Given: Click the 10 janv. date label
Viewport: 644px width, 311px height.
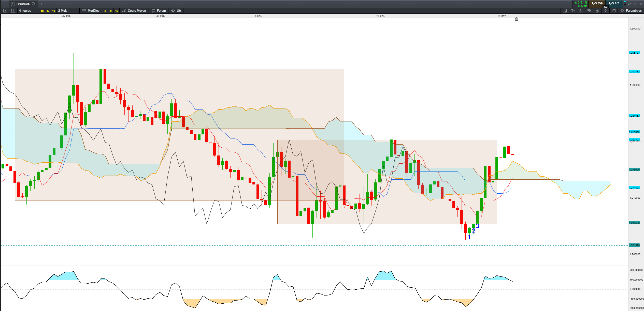Looking at the screenshot, I should tap(380, 16).
